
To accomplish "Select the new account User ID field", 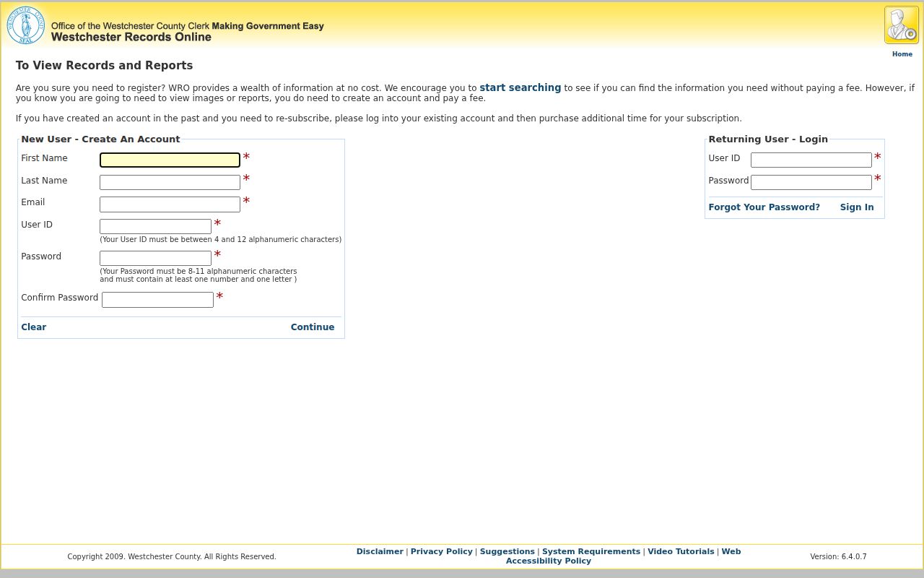I will 155,226.
